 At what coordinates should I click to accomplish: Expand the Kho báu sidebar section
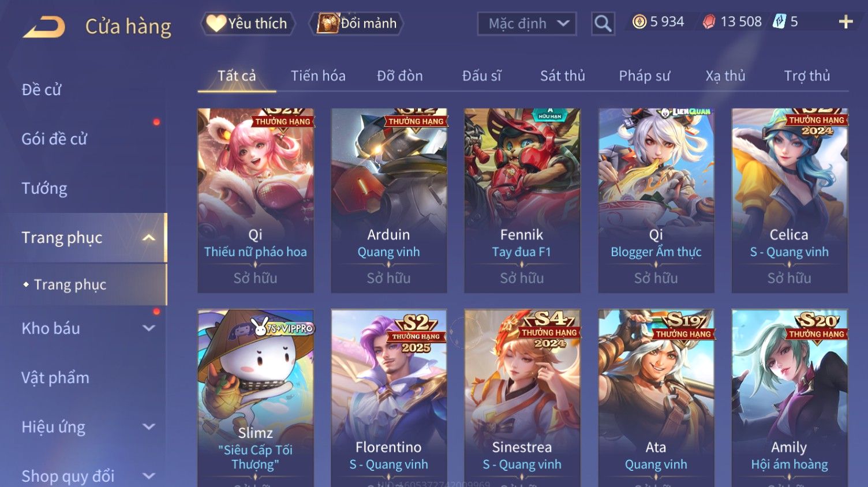tap(149, 328)
